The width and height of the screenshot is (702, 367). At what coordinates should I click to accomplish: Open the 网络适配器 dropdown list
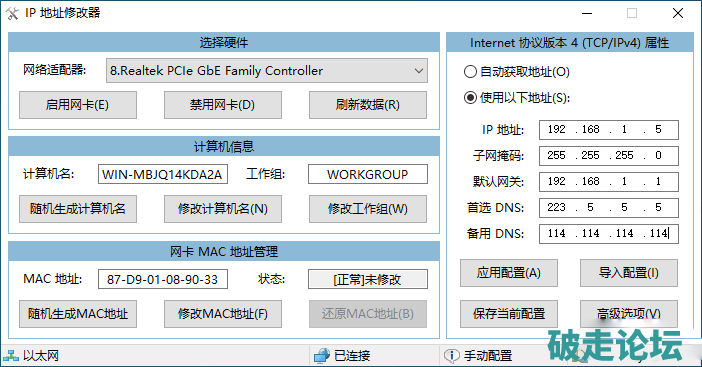point(267,71)
